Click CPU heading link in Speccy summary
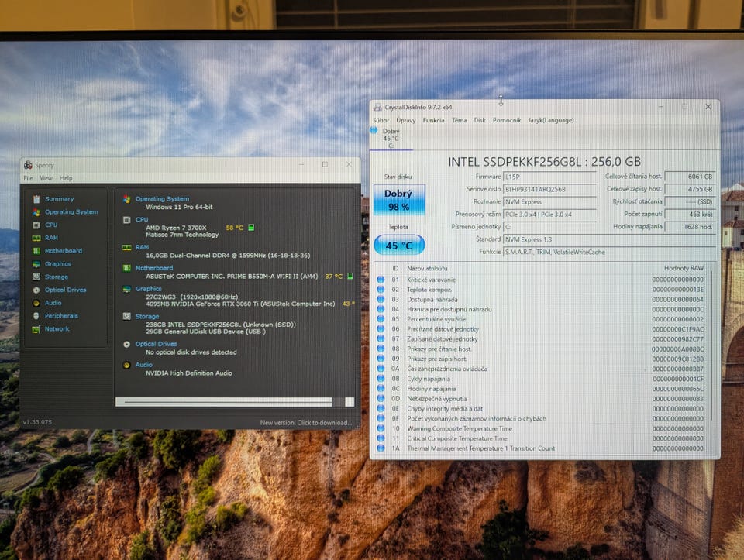The width and height of the screenshot is (744, 560). coord(141,219)
